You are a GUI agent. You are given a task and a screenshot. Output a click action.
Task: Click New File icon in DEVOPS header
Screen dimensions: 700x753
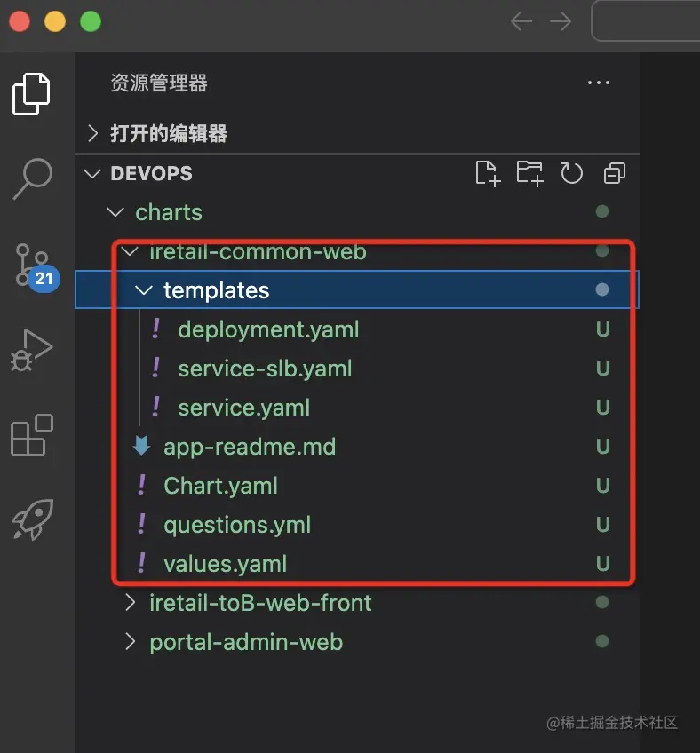tap(488, 173)
